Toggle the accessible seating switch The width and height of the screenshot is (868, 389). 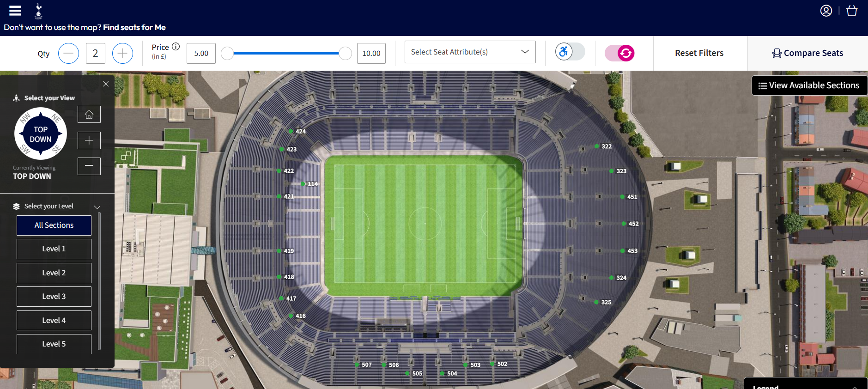[x=570, y=52]
